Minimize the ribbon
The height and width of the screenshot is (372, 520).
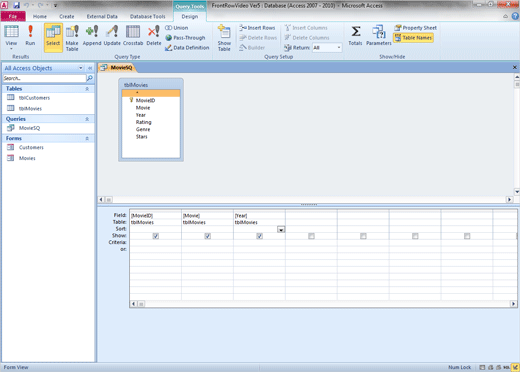coord(506,16)
